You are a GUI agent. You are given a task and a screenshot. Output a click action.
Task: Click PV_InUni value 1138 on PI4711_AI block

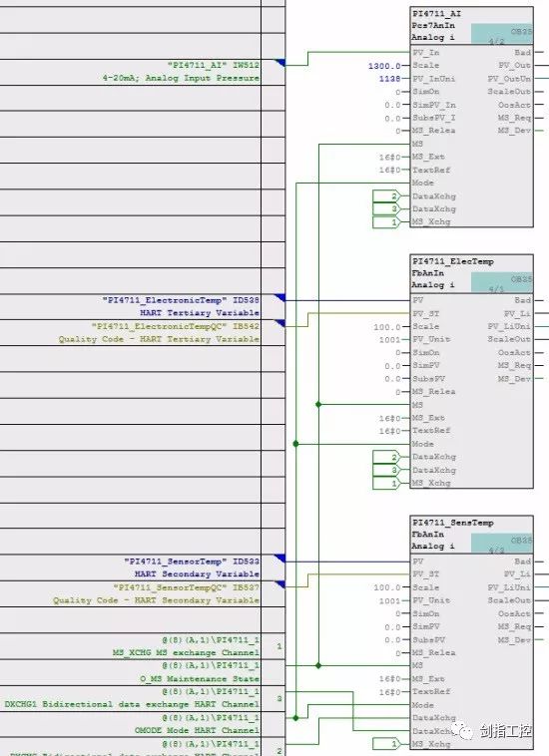pyautogui.click(x=390, y=79)
